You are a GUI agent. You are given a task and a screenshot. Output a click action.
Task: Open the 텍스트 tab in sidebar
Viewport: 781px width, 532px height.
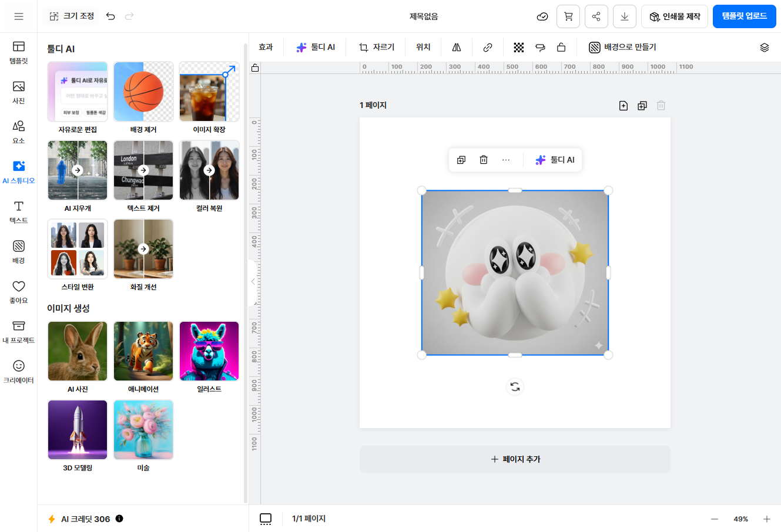pos(19,212)
